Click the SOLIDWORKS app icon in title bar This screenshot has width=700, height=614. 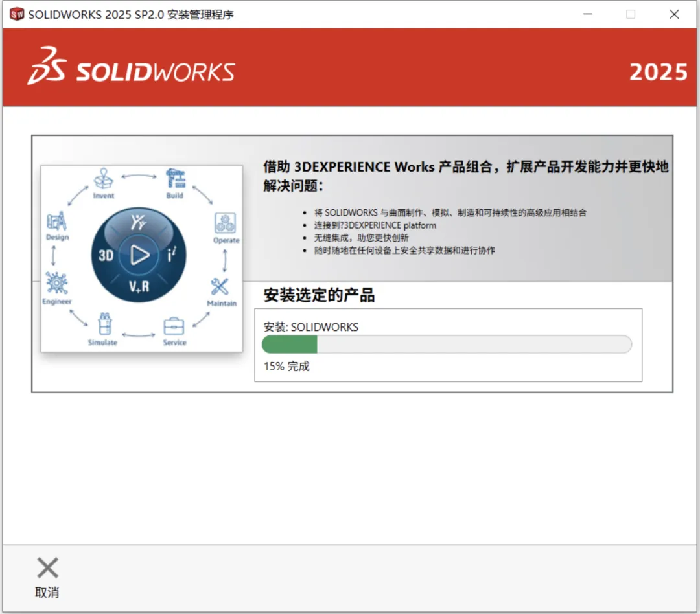17,14
